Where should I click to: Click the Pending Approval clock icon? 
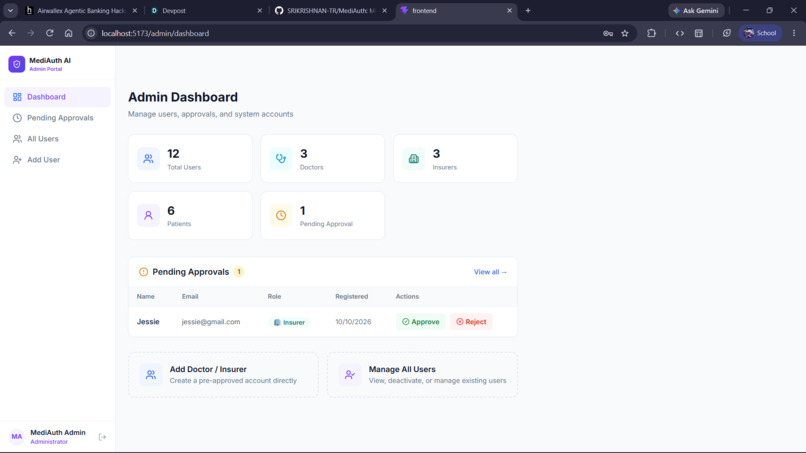(281, 215)
